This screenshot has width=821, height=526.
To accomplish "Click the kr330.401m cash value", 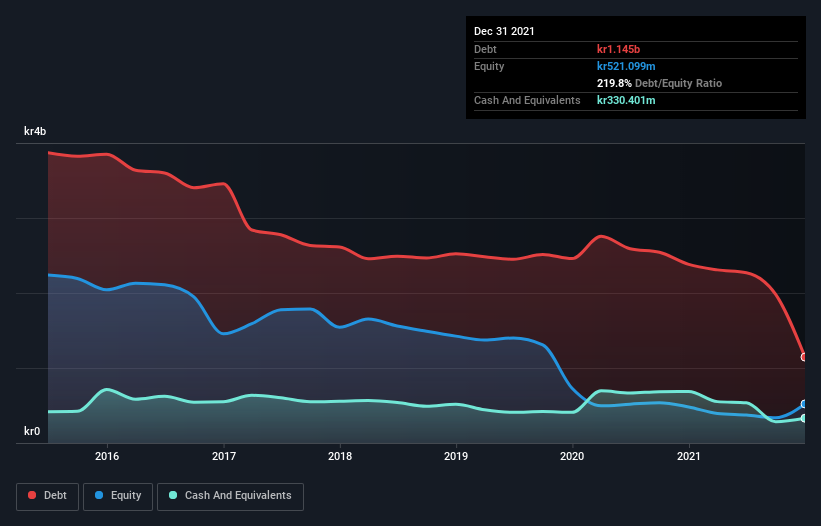I will [x=626, y=100].
